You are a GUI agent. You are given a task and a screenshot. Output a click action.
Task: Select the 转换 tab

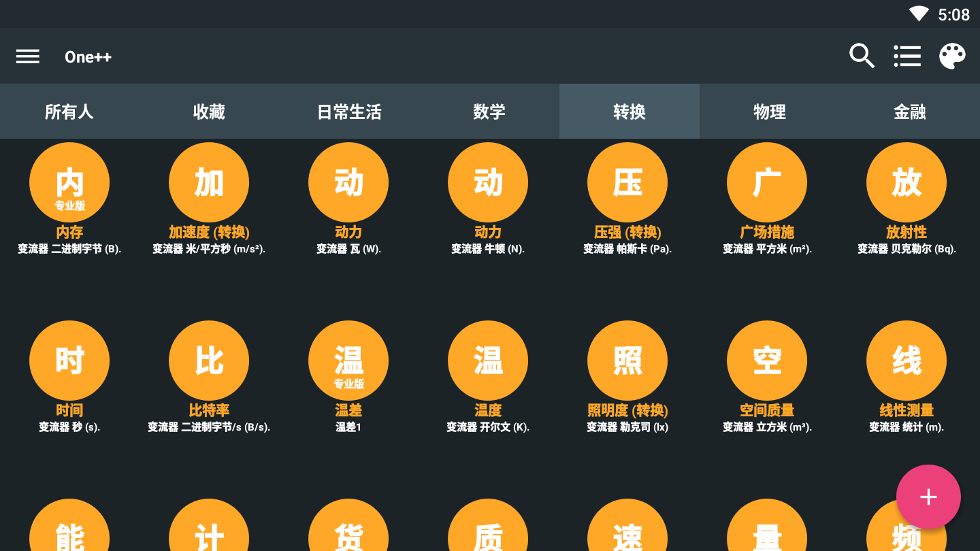click(x=630, y=112)
